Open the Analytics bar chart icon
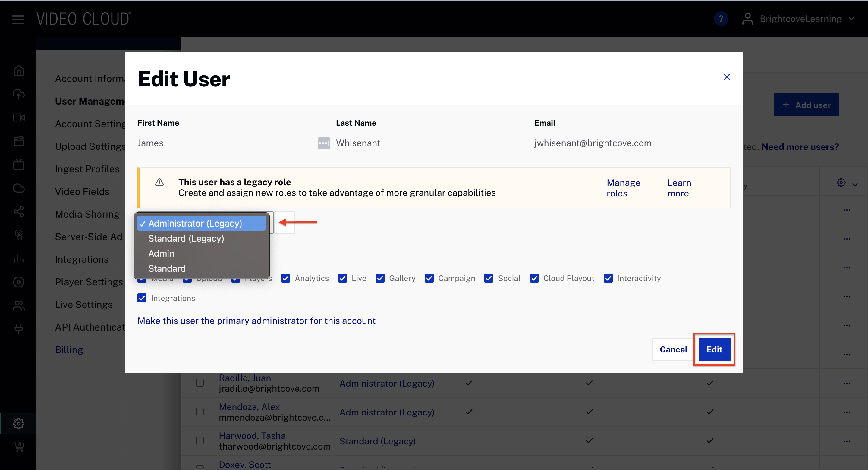The height and width of the screenshot is (470, 868). click(x=18, y=258)
